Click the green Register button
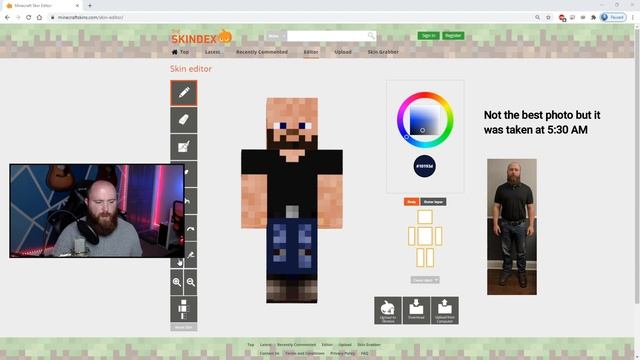The width and height of the screenshot is (640, 360). coord(453,36)
